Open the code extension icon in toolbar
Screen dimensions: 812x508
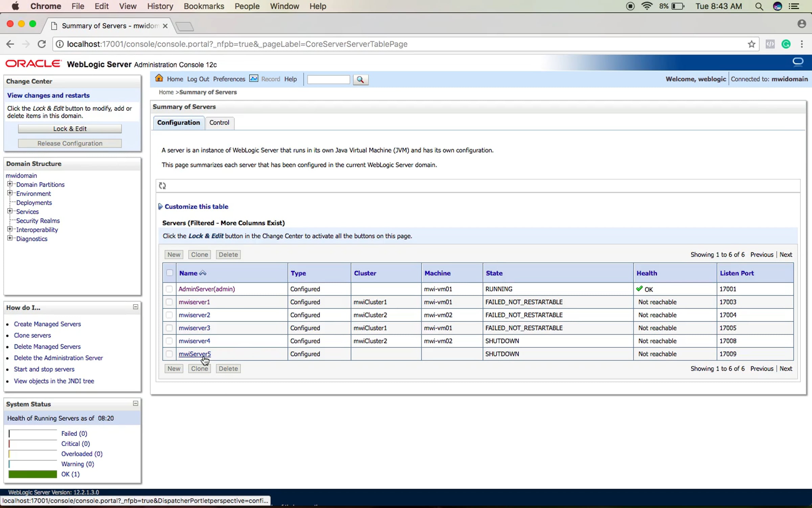(770, 44)
